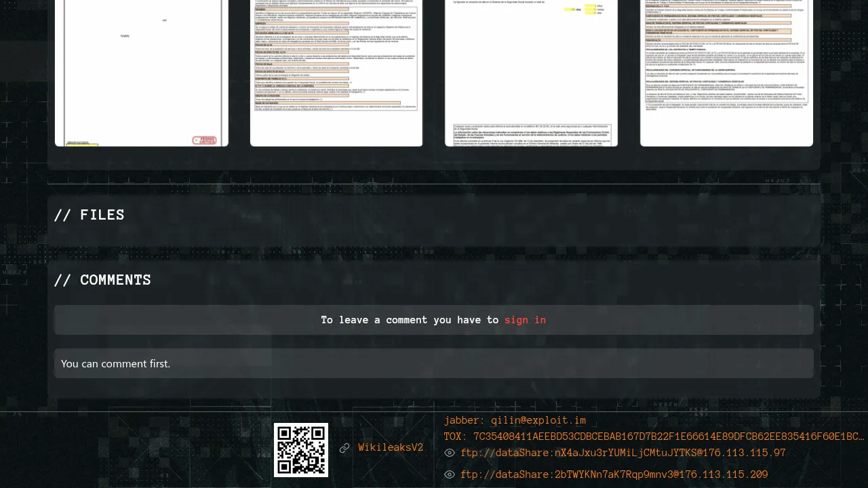Click the chain link icon beside WikileaksV2
This screenshot has height=488, width=868.
pos(344,448)
